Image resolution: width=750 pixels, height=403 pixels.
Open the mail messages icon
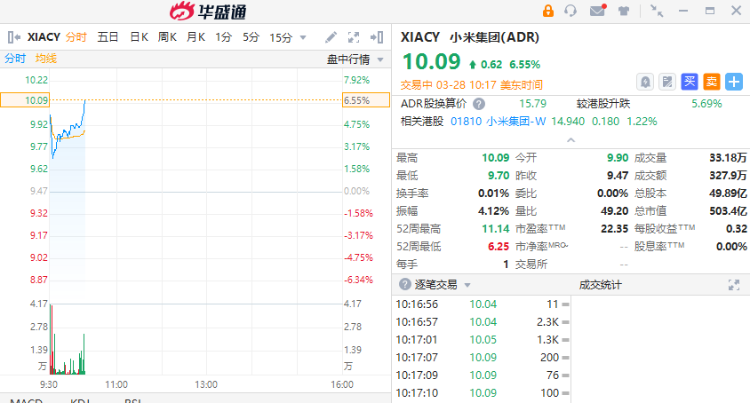click(598, 10)
